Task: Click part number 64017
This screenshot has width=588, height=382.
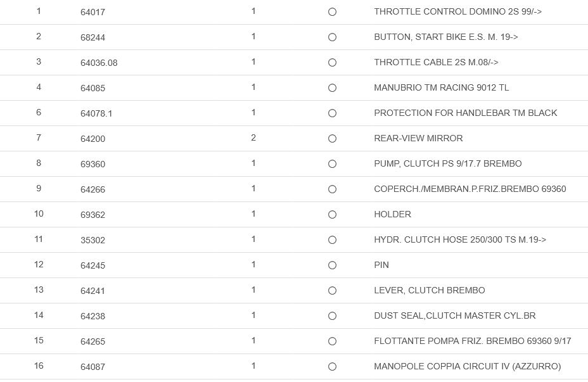Action: (93, 12)
